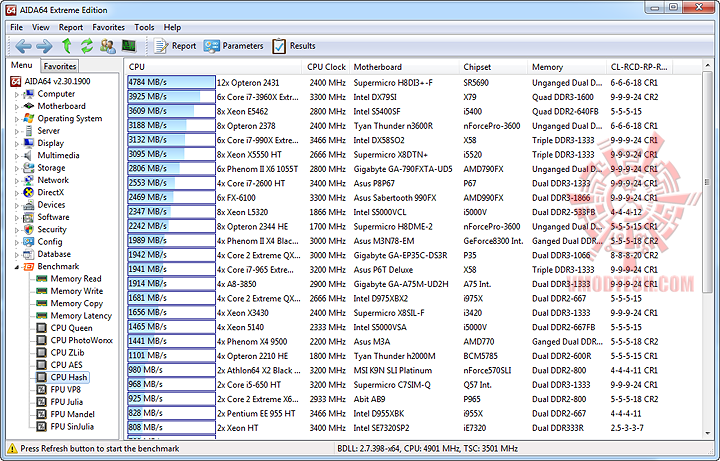Viewport: 720px width, 461px height.
Task: Select the DirectX icon in the tree
Action: tap(28, 192)
